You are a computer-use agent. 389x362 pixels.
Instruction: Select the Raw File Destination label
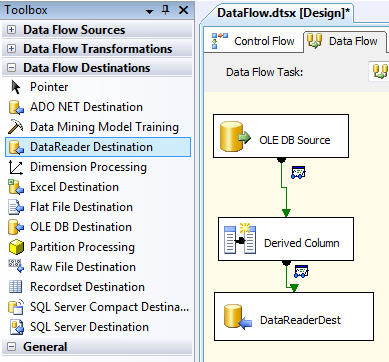point(83,267)
